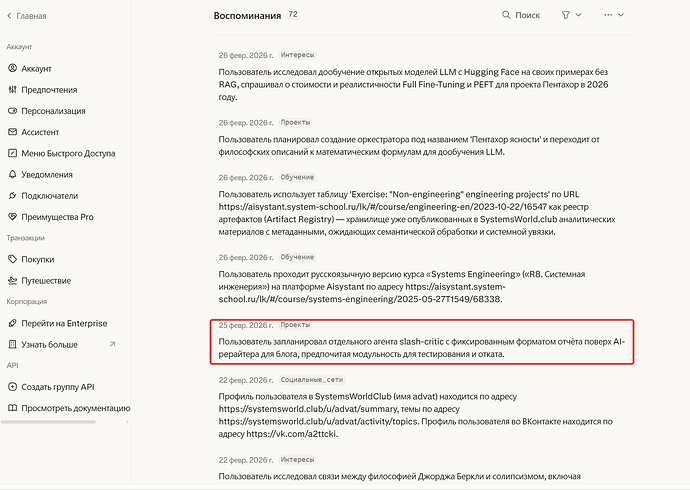Click the Поиск search field
The width and height of the screenshot is (690, 490).
pos(521,15)
